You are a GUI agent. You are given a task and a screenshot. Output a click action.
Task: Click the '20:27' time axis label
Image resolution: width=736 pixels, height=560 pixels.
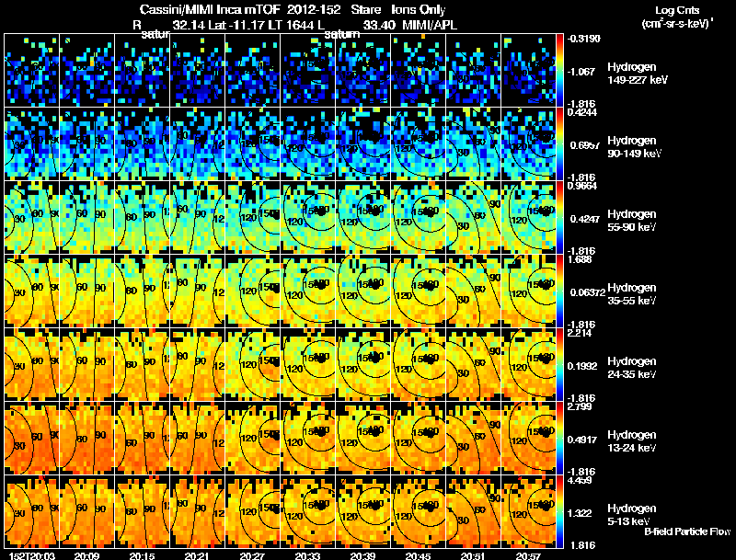click(252, 555)
